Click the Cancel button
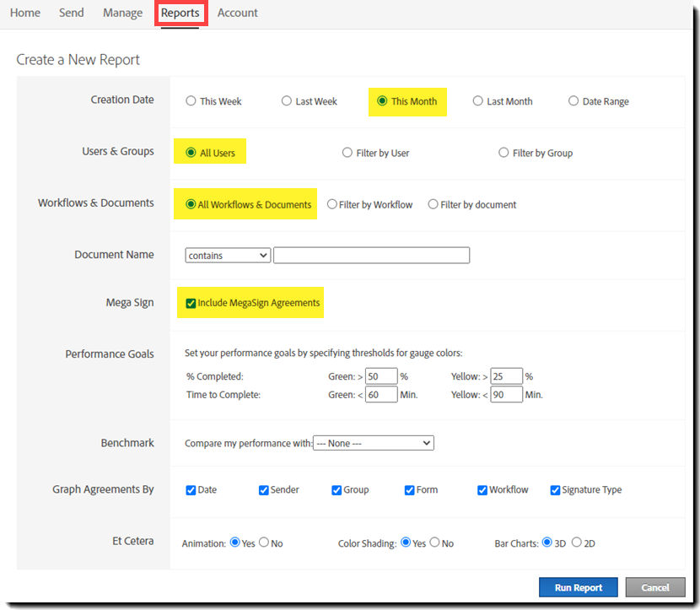This screenshot has width=700, height=610. pos(655,587)
